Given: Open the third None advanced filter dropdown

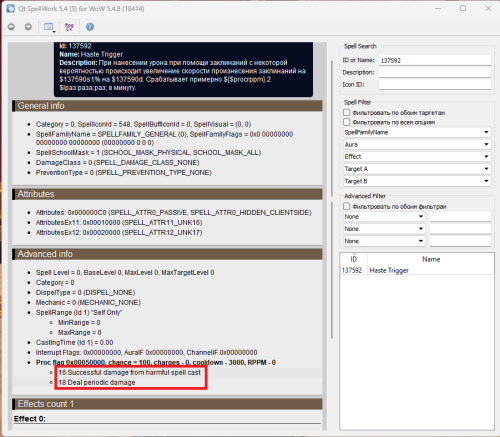Looking at the screenshot, I should coord(384,241).
